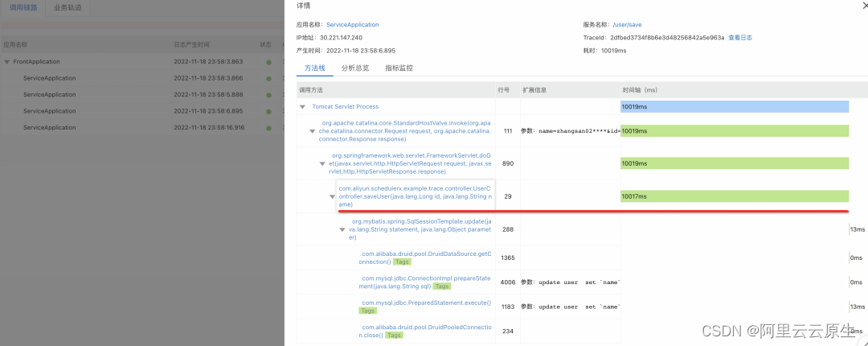Click the 扩展信息 column header

point(534,89)
